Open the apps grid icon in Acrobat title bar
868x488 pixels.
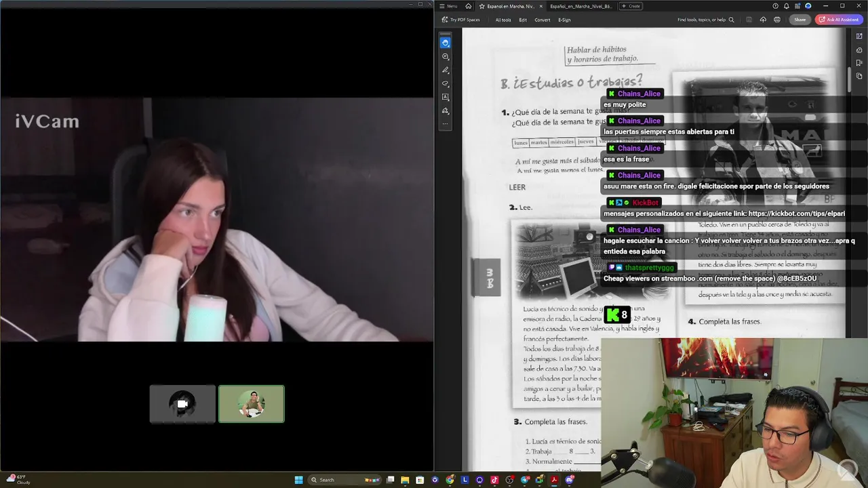click(797, 6)
